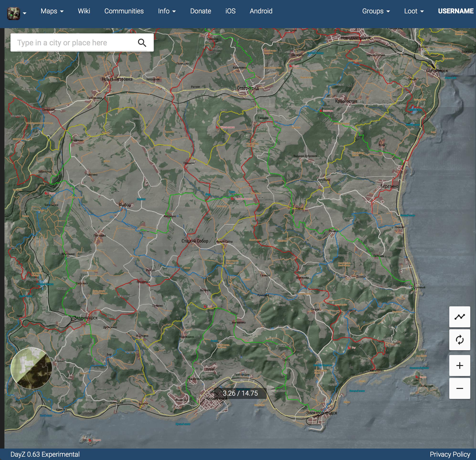
Task: Click the search magnifier icon
Action: click(143, 42)
